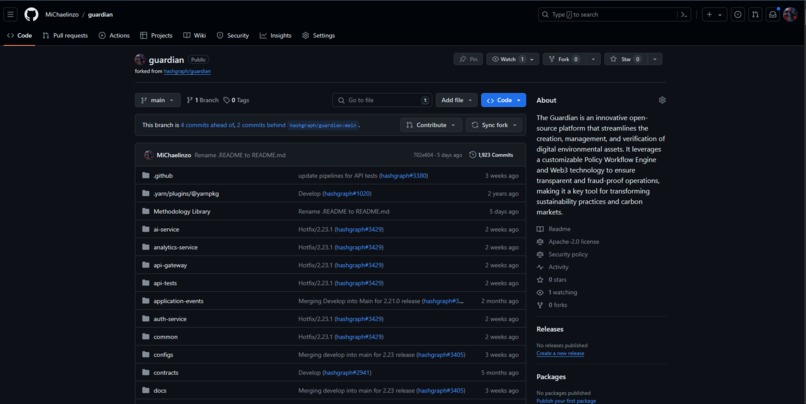
Task: Open the user avatar menu
Action: (790, 15)
